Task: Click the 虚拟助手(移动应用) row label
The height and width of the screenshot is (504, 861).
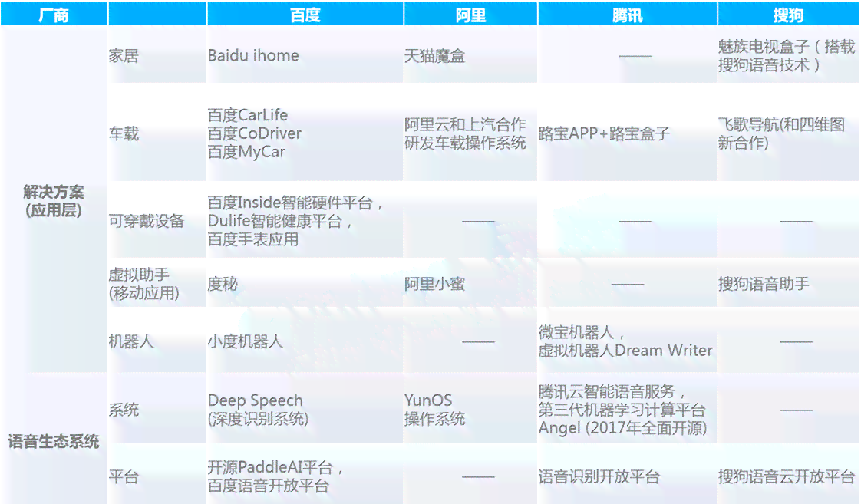Action: coord(143,284)
